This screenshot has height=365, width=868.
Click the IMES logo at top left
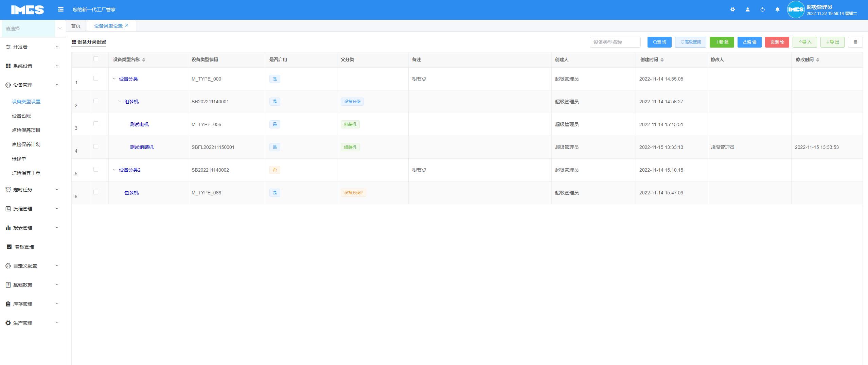pos(28,10)
